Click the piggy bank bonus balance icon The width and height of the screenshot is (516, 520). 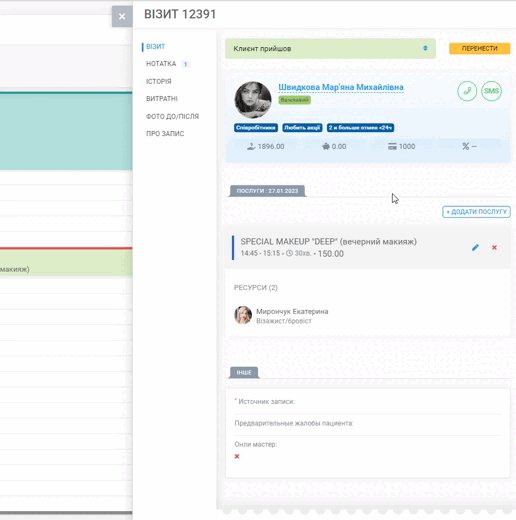pyautogui.click(x=325, y=146)
